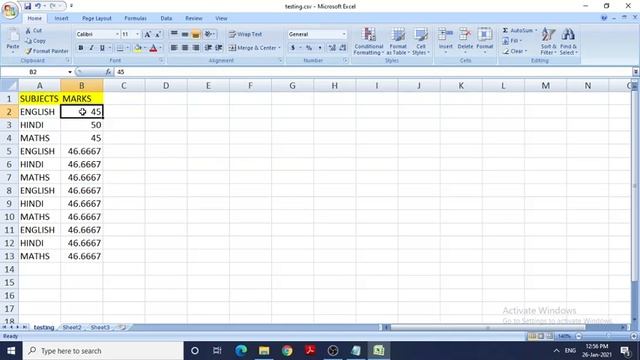Open Format as Table gallery
Image resolution: width=640 pixels, height=360 pixels.
pos(398,41)
